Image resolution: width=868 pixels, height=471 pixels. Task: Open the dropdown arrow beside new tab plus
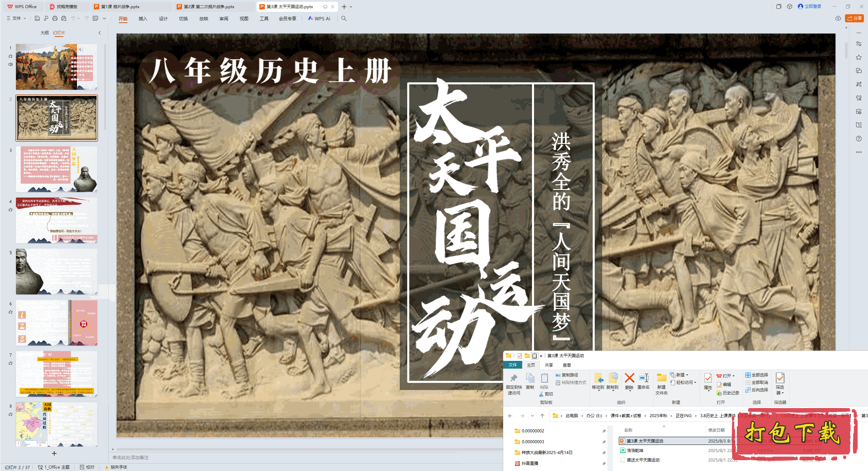click(351, 7)
